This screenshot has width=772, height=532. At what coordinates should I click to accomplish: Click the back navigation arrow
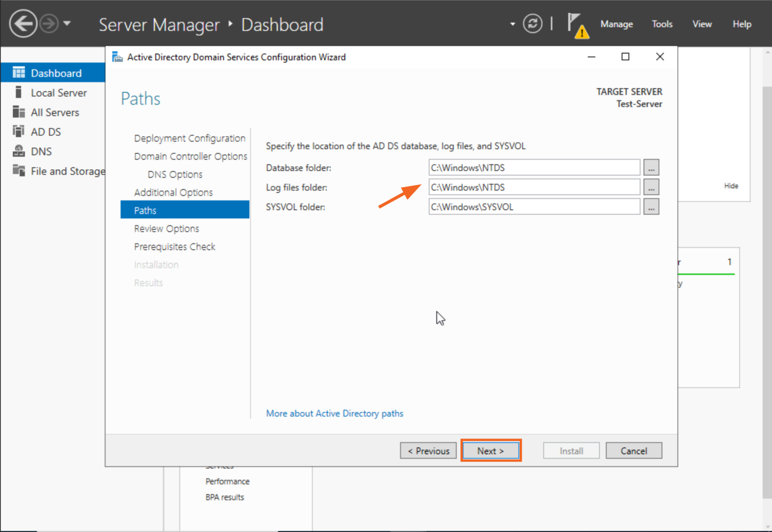point(23,24)
